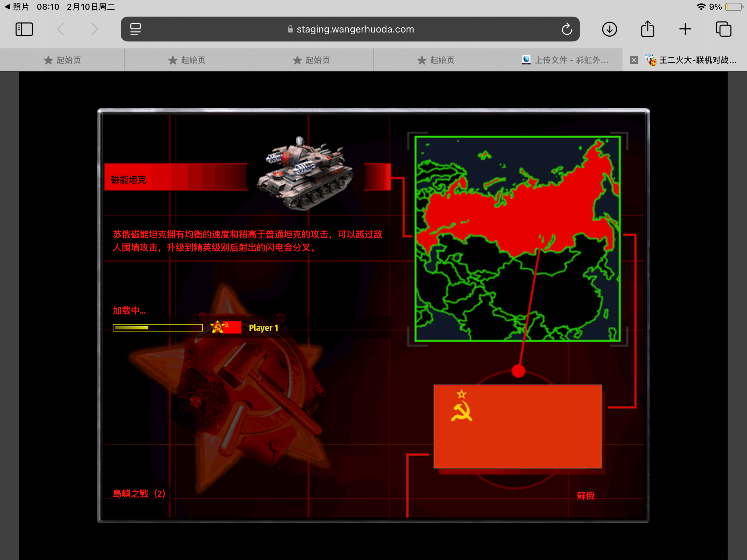The width and height of the screenshot is (747, 560).
Task: Add a new tab with plus icon
Action: coord(685,29)
